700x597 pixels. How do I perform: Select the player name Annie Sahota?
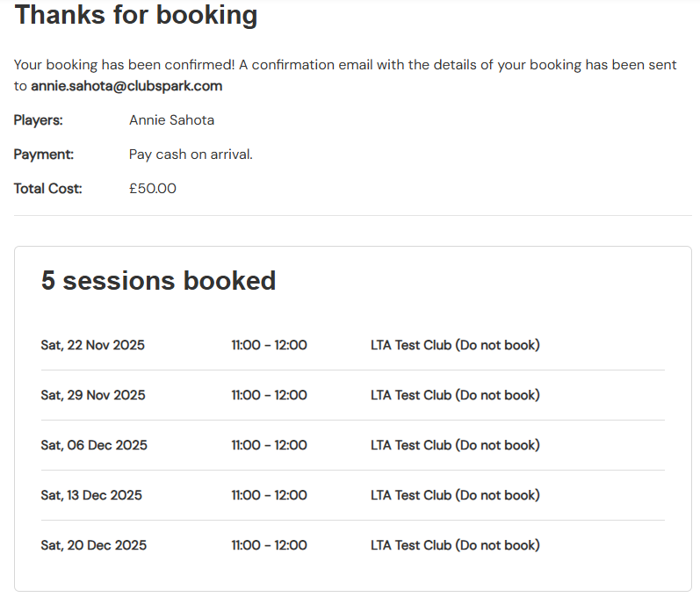click(171, 120)
